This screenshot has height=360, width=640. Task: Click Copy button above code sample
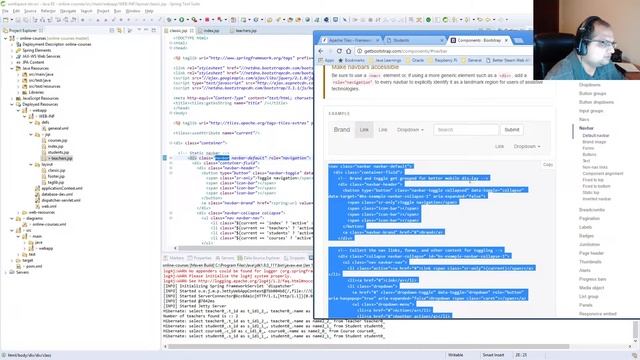(548, 164)
